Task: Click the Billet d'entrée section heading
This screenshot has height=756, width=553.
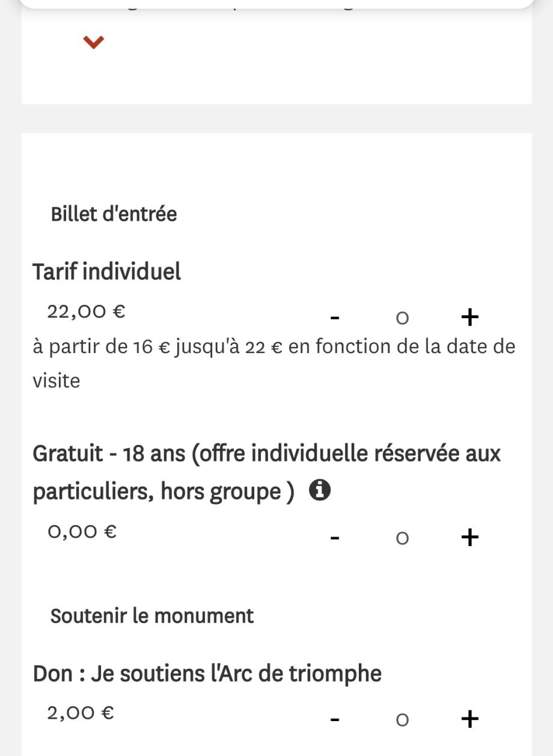Action: coord(114,214)
